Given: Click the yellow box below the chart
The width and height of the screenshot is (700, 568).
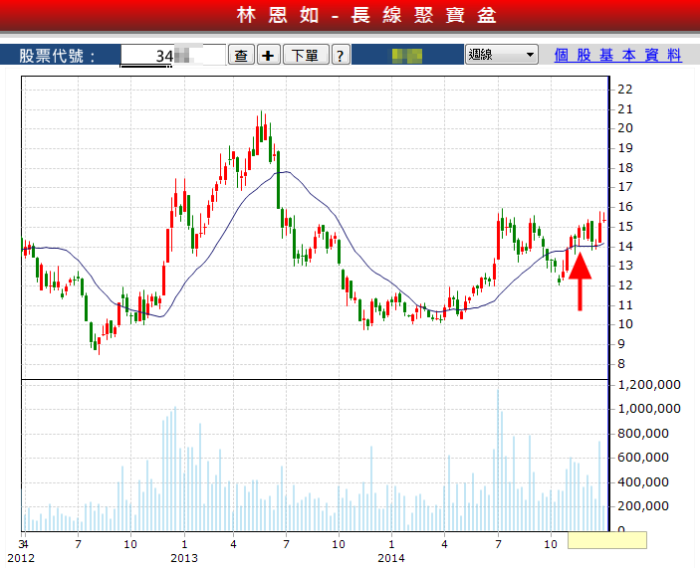Looking at the screenshot, I should click(607, 540).
